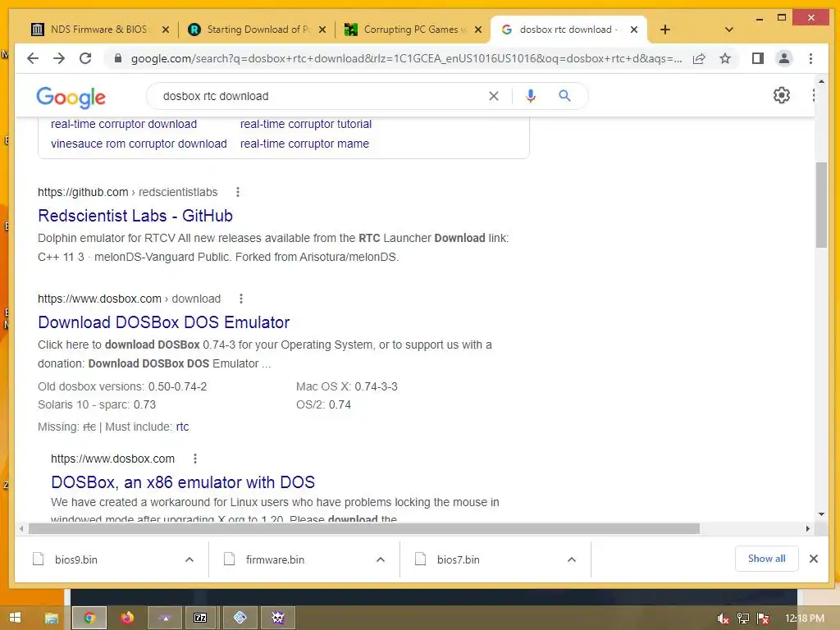Image resolution: width=840 pixels, height=630 pixels.
Task: Close the dosbox rtc download tab
Action: tap(634, 30)
